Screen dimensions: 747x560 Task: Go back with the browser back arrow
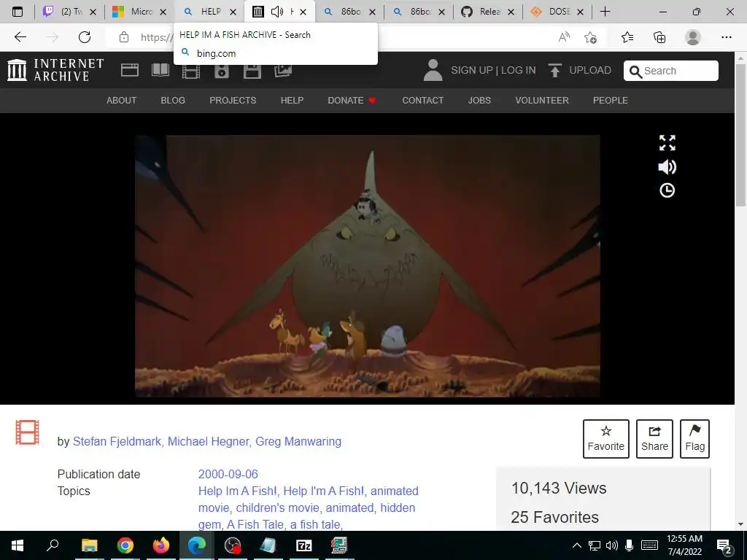(x=20, y=37)
